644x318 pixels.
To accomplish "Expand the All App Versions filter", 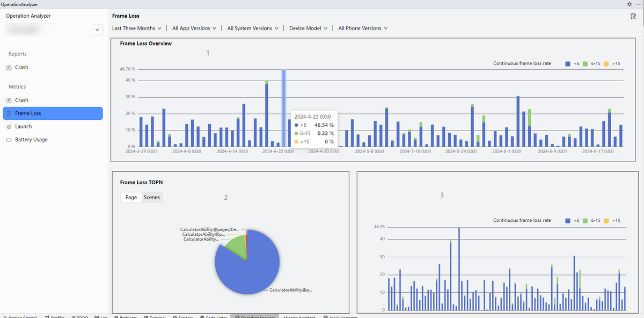I will [x=194, y=28].
